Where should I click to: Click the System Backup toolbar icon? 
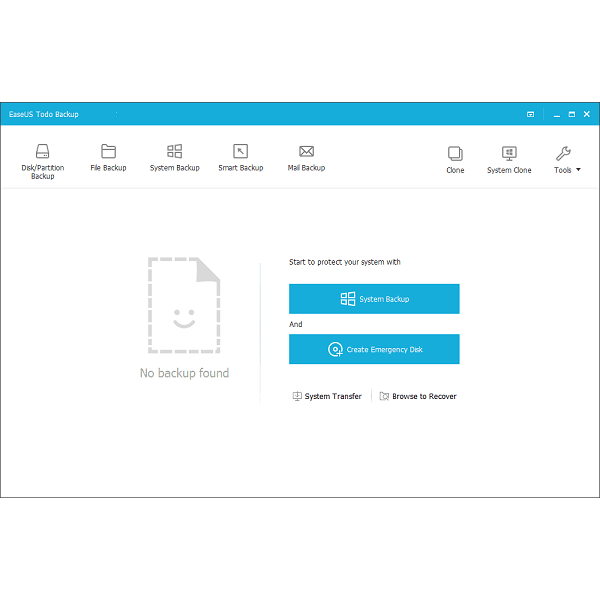click(x=174, y=152)
